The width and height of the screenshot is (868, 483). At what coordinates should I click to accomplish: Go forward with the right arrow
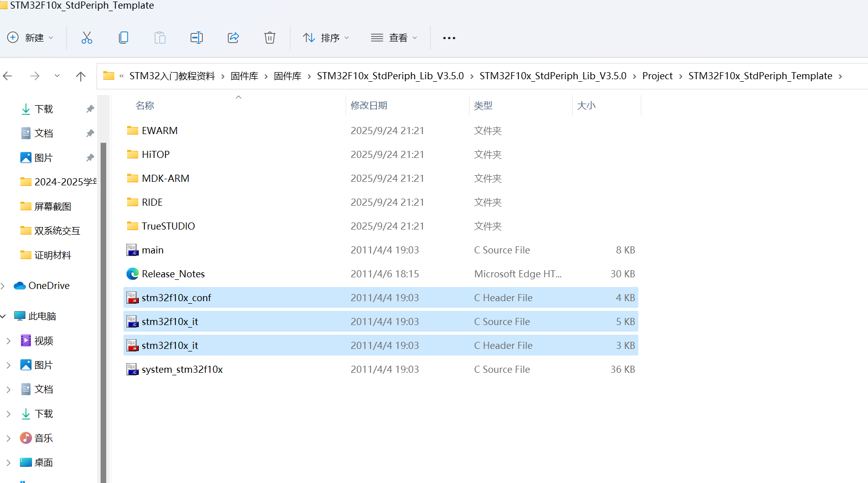(x=35, y=76)
